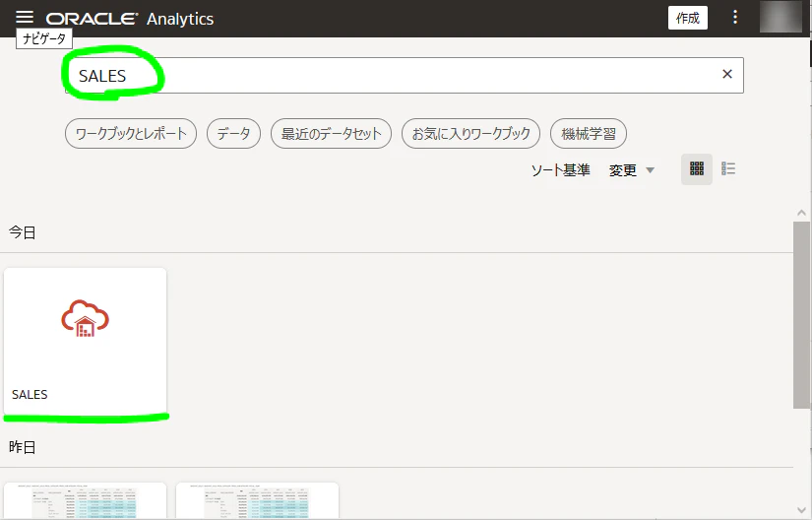Screen dimensions: 812x520
Task: Click the ソート基準 label
Action: [x=560, y=169]
